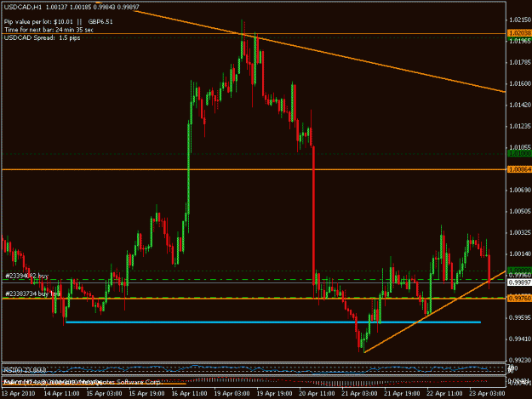Image resolution: width=532 pixels, height=399 pixels.
Task: Click the '16 Apr 11:00' time axis label
Action: pos(189,393)
